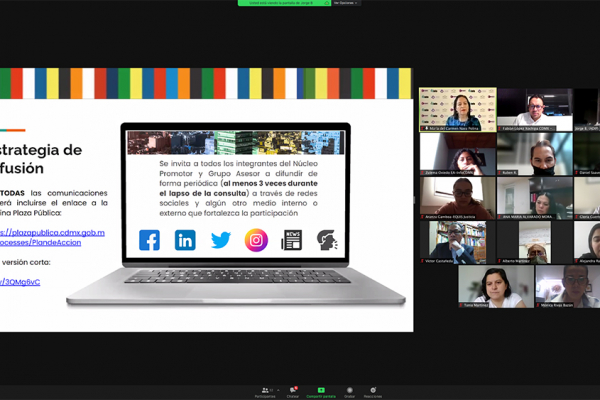This screenshot has width=600, height=400.
Task: Click the LinkedIn icon on the slide
Action: 185,240
